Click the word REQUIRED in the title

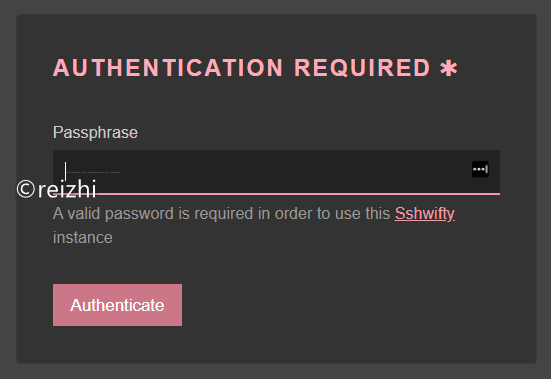click(x=362, y=68)
